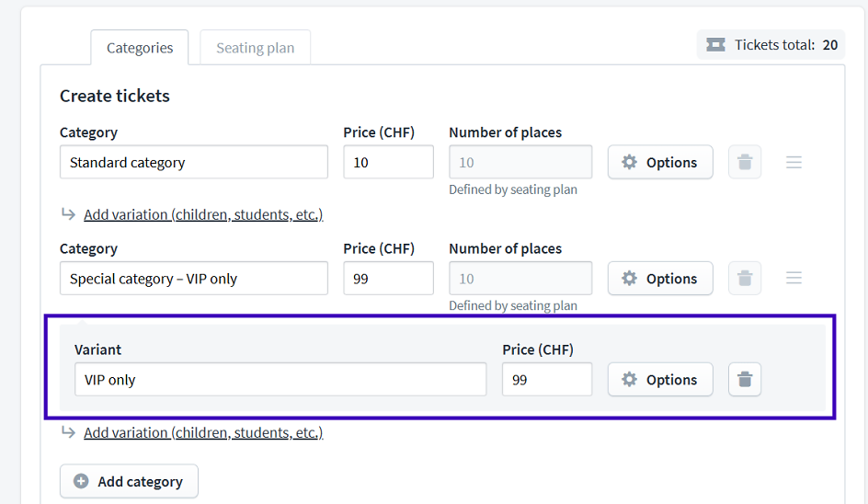Edit the VIP only variant name field
The image size is (868, 504).
[280, 380]
